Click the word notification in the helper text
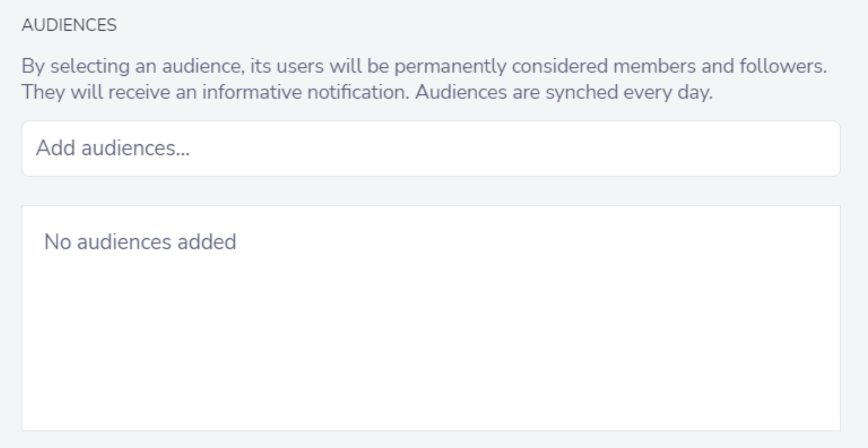Image resolution: width=868 pixels, height=448 pixels. [358, 92]
